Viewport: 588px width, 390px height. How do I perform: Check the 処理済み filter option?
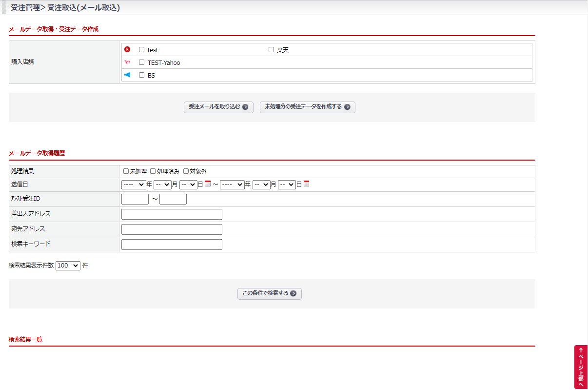[x=153, y=171]
